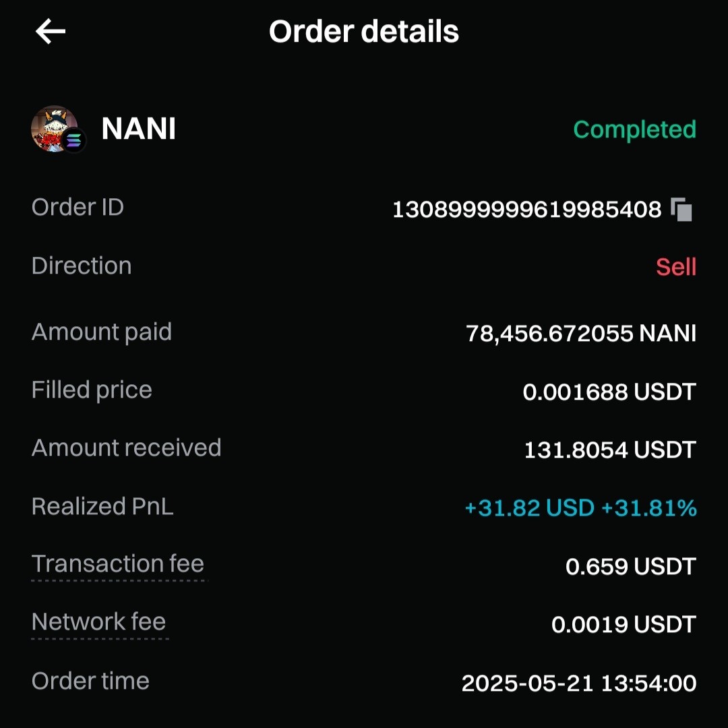
Task: Tap the Solana chain badge on the avatar
Action: pos(74,140)
